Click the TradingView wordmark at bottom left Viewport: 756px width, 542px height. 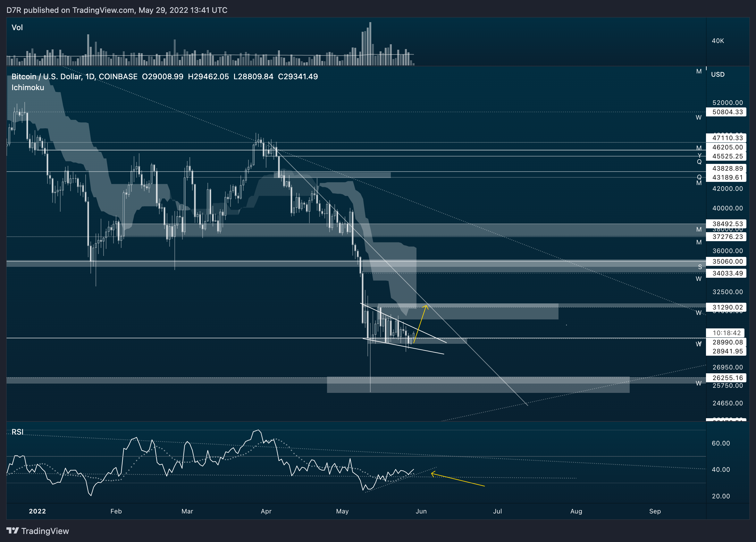tap(45, 531)
